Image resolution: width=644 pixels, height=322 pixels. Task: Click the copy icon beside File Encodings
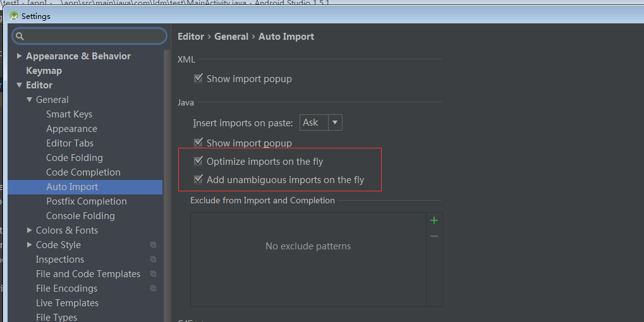(x=153, y=289)
